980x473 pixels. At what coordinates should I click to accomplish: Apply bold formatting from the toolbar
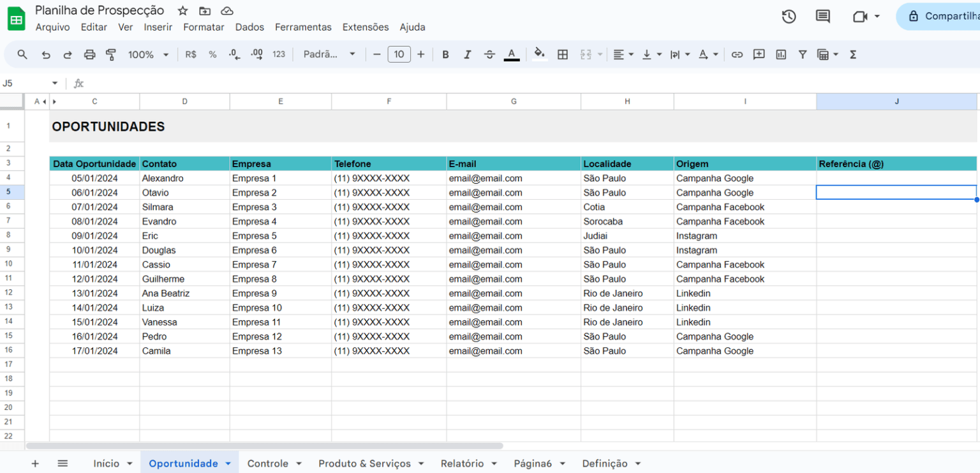click(445, 54)
